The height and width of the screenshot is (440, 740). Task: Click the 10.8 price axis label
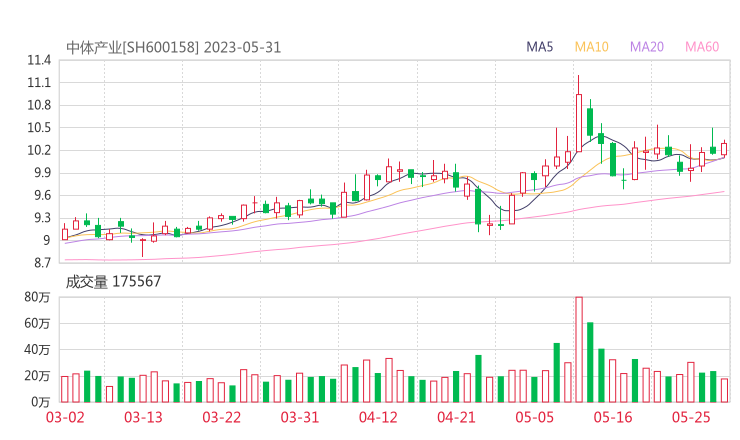(x=39, y=105)
